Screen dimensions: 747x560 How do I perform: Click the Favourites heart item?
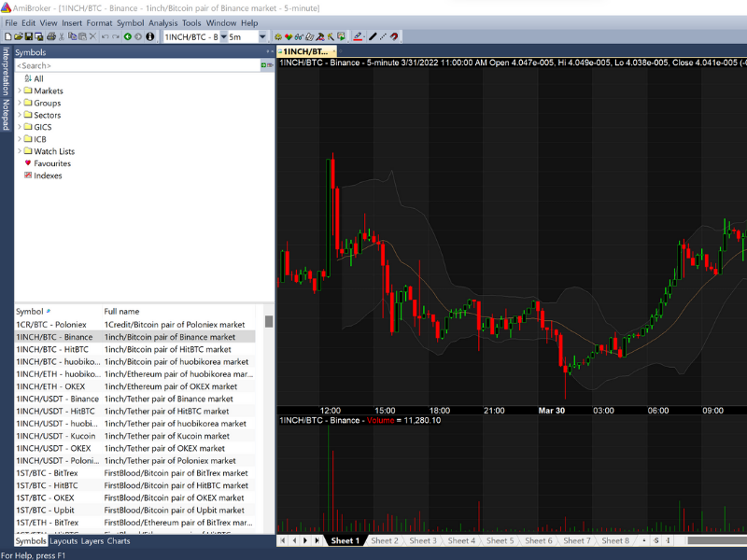pyautogui.click(x=48, y=163)
